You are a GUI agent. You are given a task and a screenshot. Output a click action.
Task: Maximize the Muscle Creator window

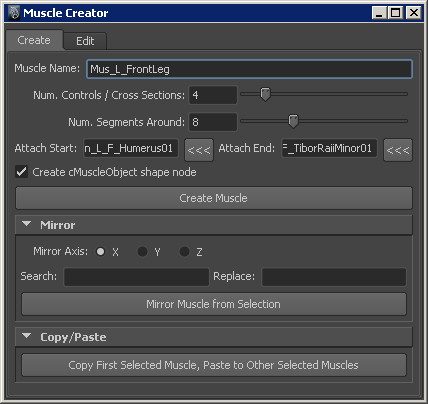(x=396, y=13)
